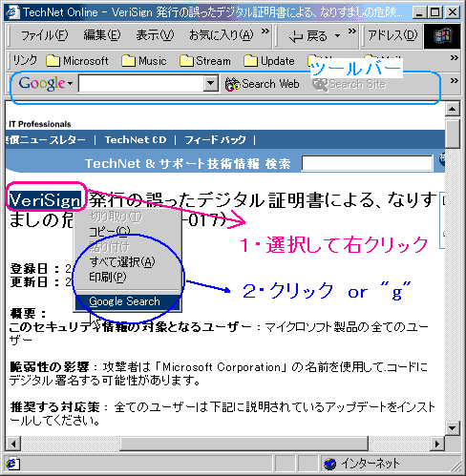Image resolution: width=466 pixels, height=476 pixels.
Task: Open the Stream links folder
Action: (205, 60)
